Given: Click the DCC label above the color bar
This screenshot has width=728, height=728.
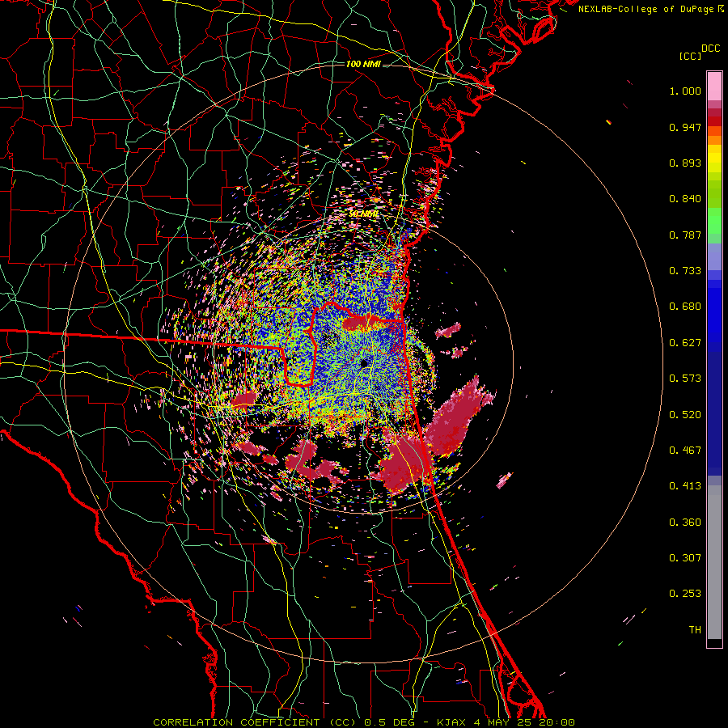Looking at the screenshot, I should [711, 49].
